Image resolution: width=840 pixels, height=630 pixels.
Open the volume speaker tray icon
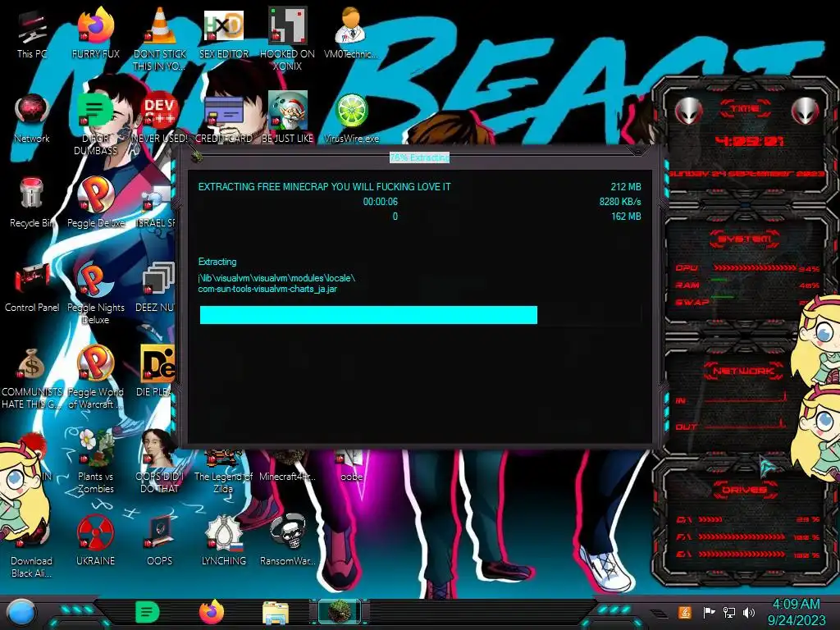(749, 612)
